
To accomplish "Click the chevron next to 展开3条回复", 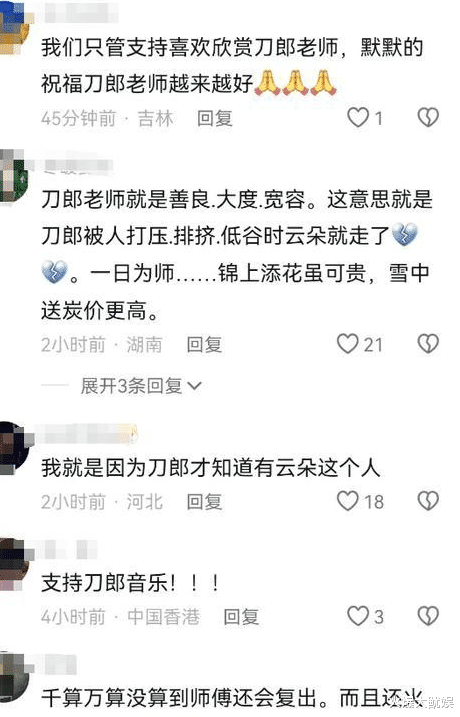I will [x=194, y=386].
